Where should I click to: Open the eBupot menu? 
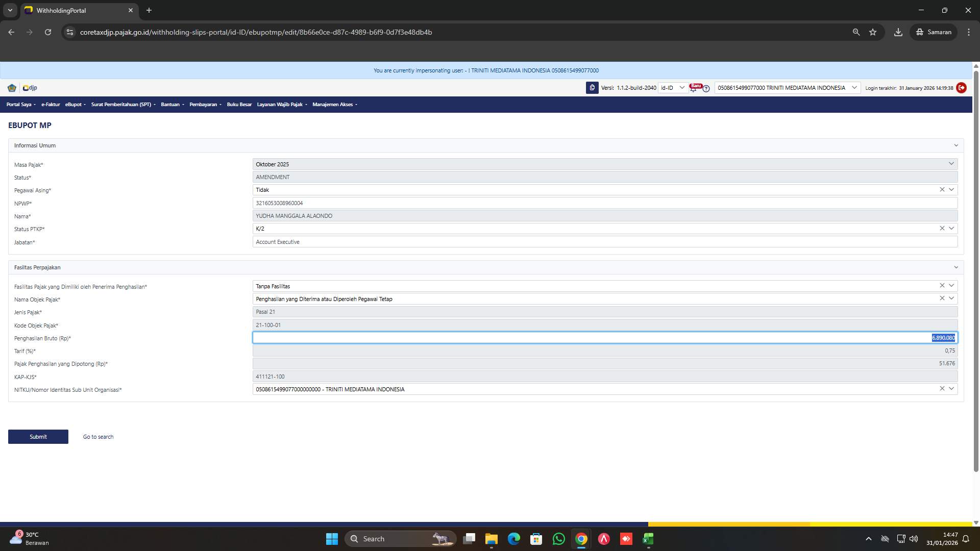pyautogui.click(x=75, y=105)
